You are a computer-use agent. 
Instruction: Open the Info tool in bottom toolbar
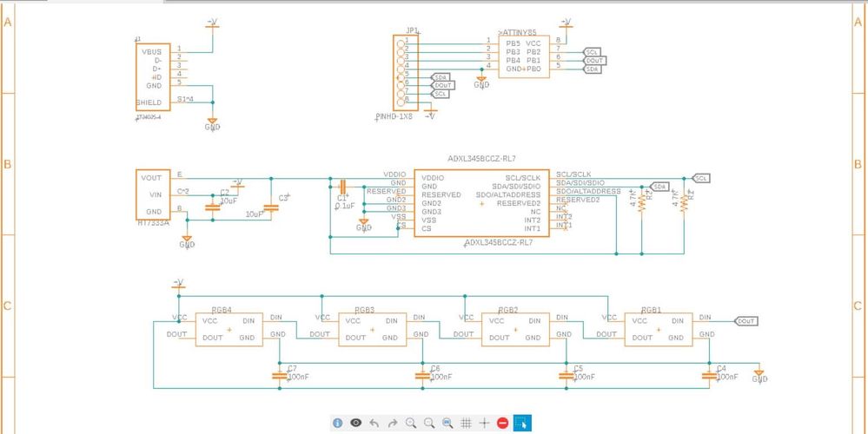(338, 423)
